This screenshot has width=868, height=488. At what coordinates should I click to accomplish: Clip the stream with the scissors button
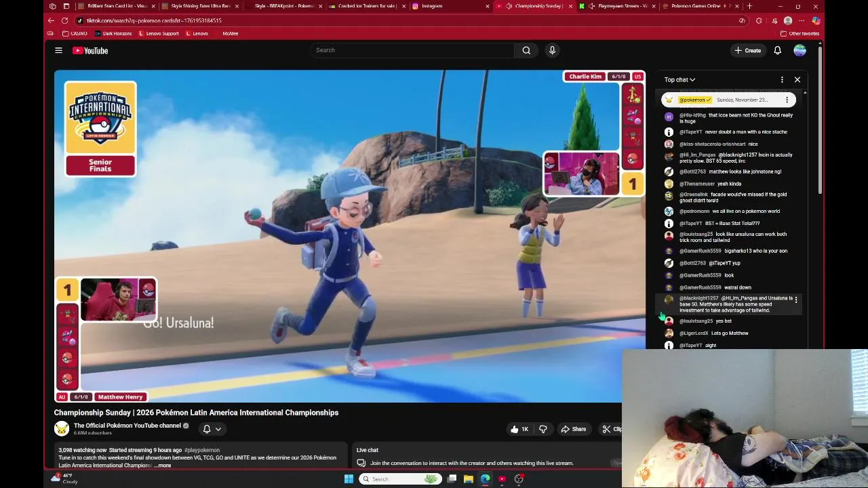click(612, 429)
